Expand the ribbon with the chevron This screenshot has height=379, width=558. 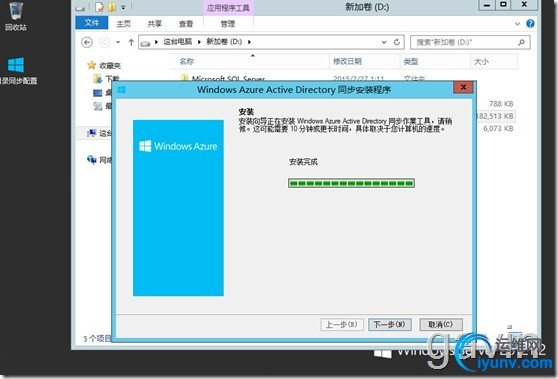pyautogui.click(x=517, y=24)
